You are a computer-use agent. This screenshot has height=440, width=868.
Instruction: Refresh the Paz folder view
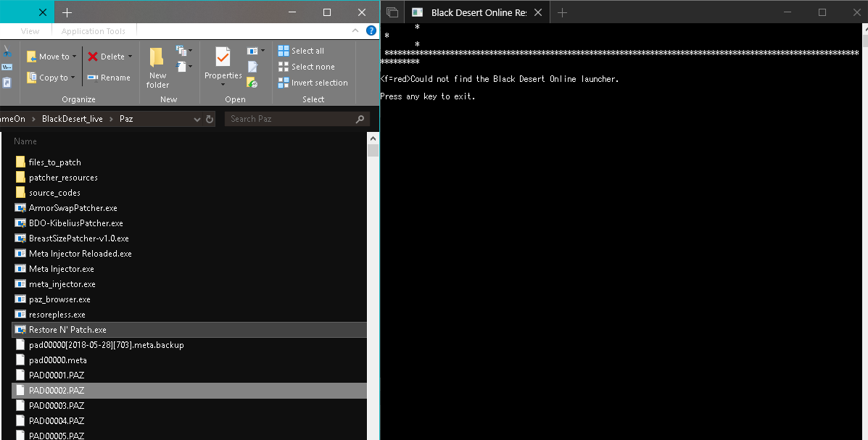click(x=210, y=119)
